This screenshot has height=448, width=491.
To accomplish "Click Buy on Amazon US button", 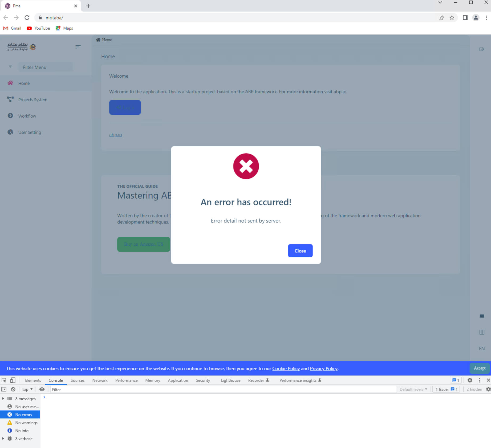I will coord(144,244).
